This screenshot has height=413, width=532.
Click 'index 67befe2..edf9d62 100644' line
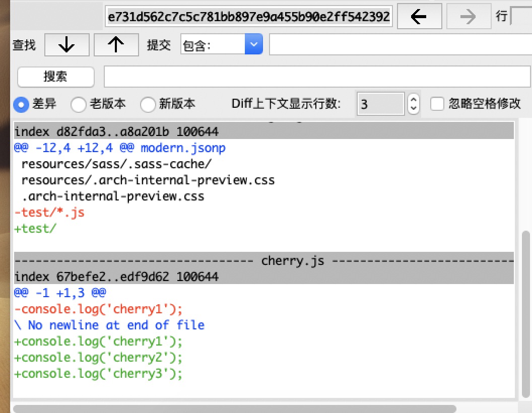(116, 277)
